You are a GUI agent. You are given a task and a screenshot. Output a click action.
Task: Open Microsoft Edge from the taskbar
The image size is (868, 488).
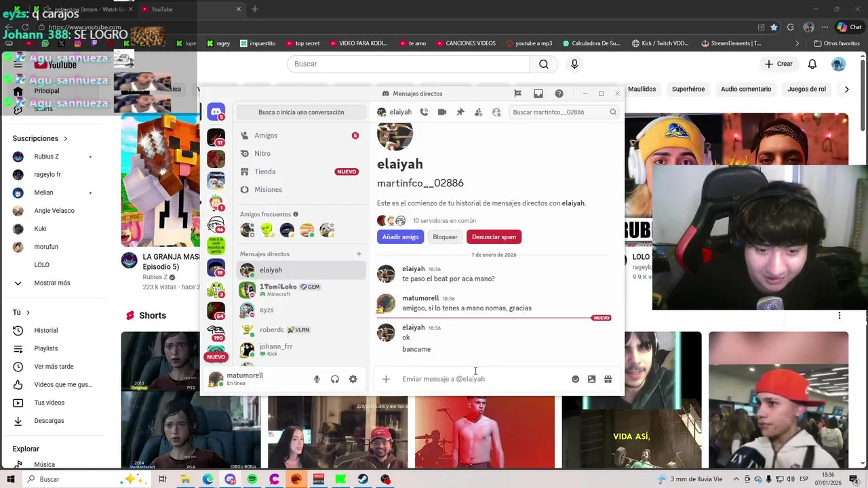click(208, 479)
